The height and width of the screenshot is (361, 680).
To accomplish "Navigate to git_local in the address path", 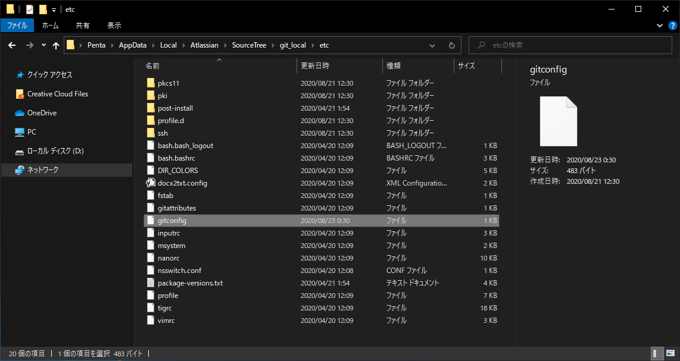I will coord(293,45).
